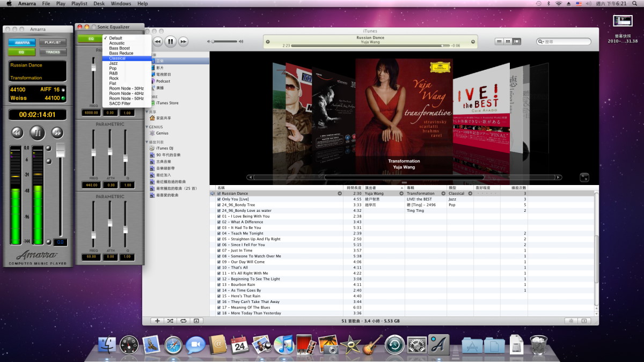Open the Play menu
This screenshot has width=644, height=362.
(x=61, y=4)
